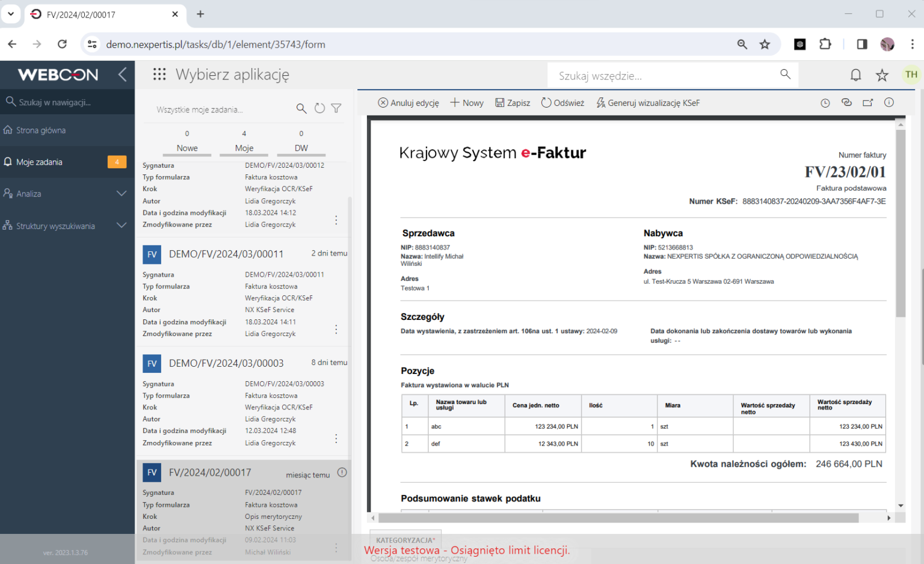Click the favorites star in WEBCON header
This screenshot has height=564, width=924.
(x=882, y=75)
